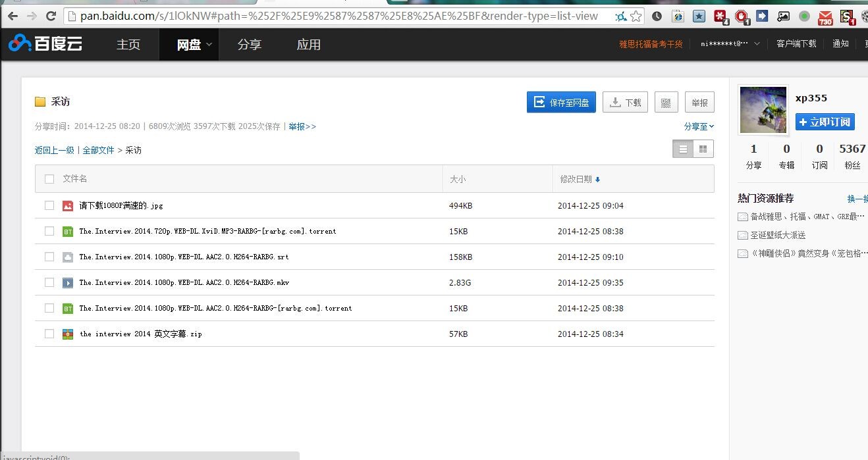Viewport: 868px width, 460px height.
Task: Click the QR code button
Action: coord(666,102)
